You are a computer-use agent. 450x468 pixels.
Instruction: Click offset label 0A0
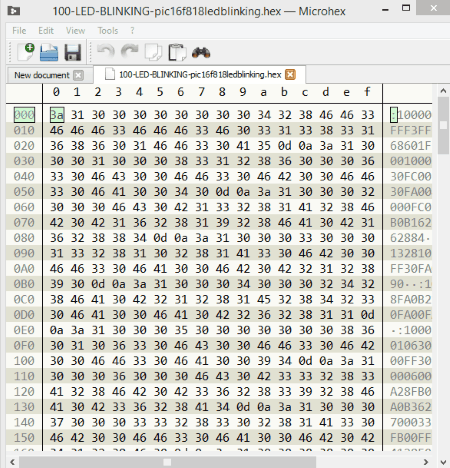click(24, 269)
